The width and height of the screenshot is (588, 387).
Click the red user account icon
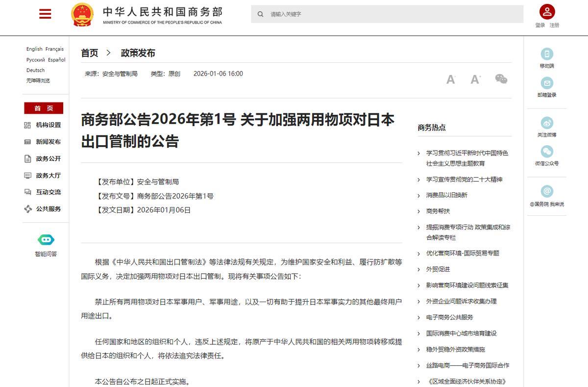coord(547,12)
